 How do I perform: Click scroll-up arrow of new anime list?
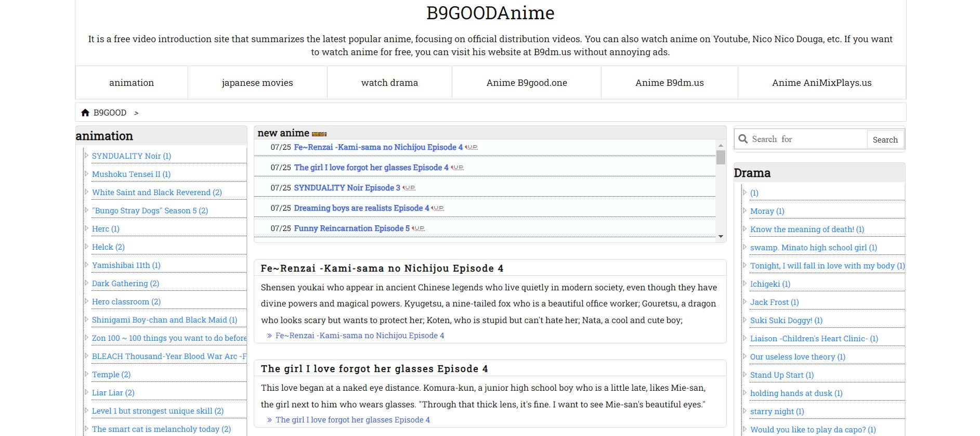pyautogui.click(x=721, y=145)
